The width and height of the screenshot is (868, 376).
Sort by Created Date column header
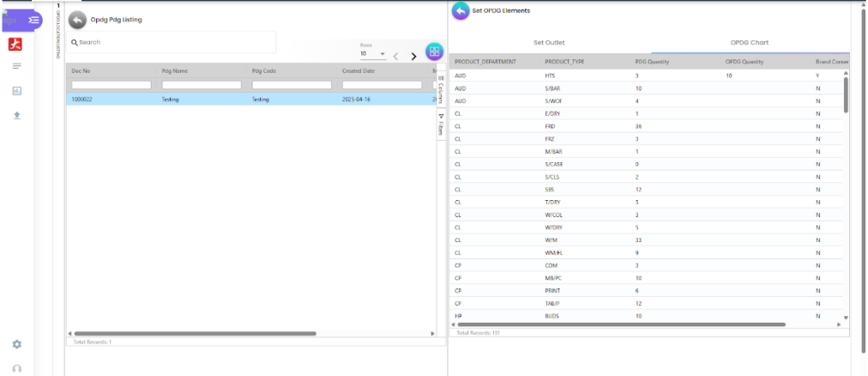pyautogui.click(x=360, y=71)
